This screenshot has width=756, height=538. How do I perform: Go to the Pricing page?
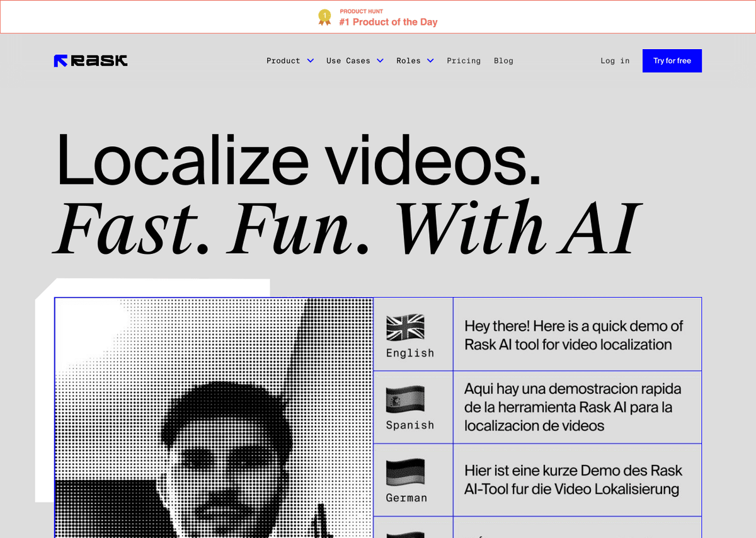coord(464,60)
